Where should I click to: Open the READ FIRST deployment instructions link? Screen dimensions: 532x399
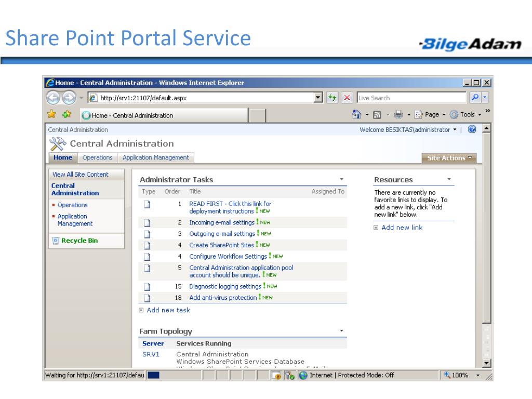pyautogui.click(x=230, y=207)
